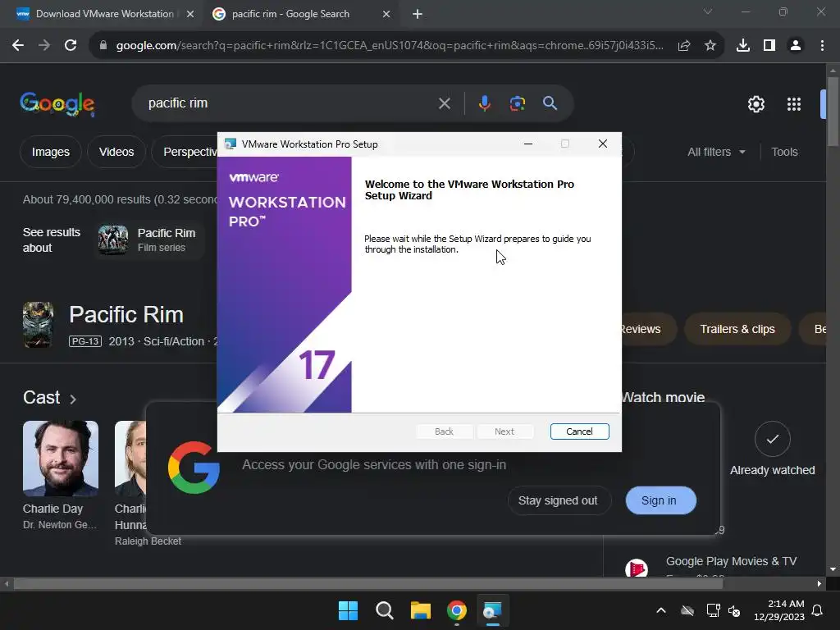Open Chrome's downloads icon
Screen dimensions: 840x630
pos(742,46)
